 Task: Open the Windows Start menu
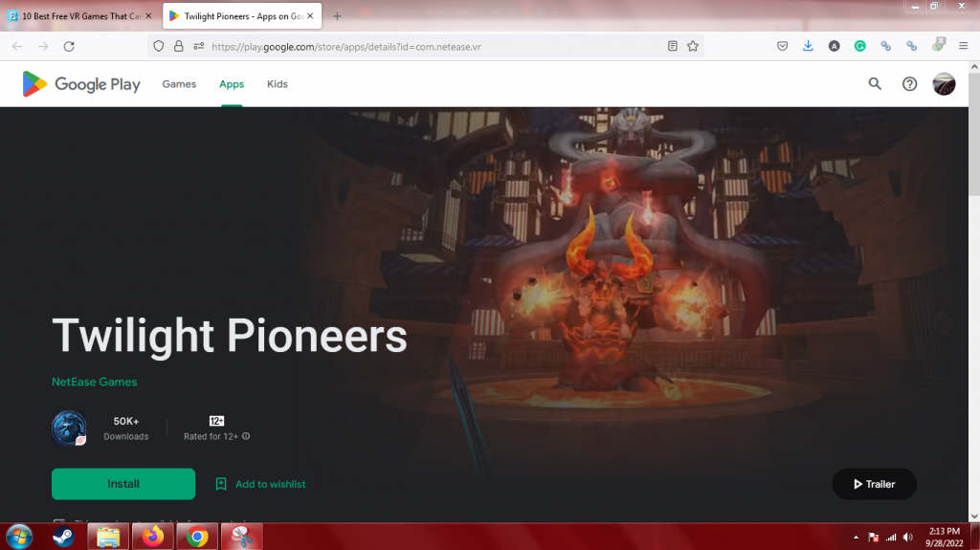[x=19, y=537]
